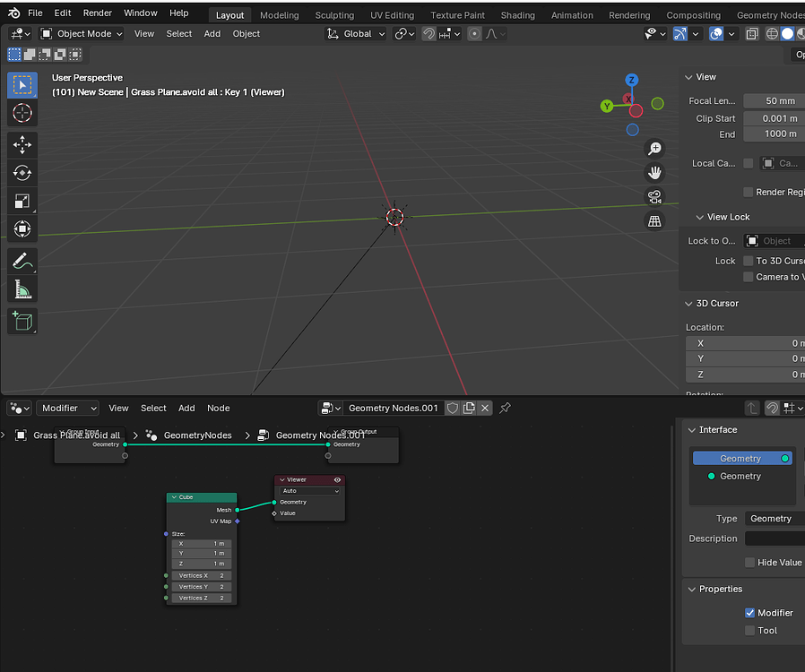
Task: Select the Transform tool
Action: pyautogui.click(x=22, y=228)
